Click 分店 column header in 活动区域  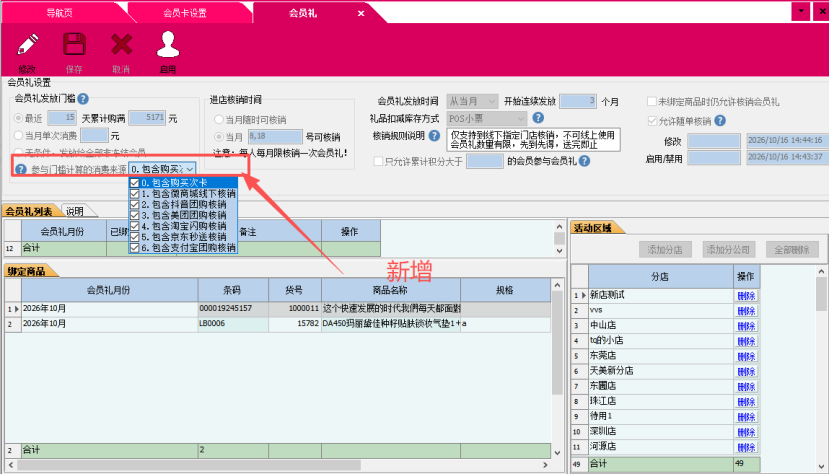[x=660, y=276]
